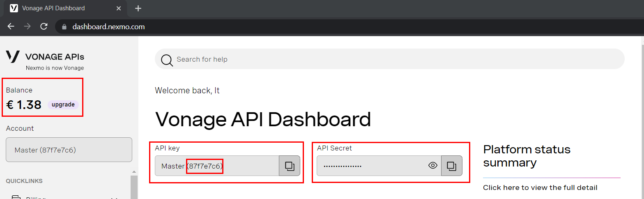The width and height of the screenshot is (644, 199).
Task: Reload the page with the refresh icon
Action: [44, 27]
